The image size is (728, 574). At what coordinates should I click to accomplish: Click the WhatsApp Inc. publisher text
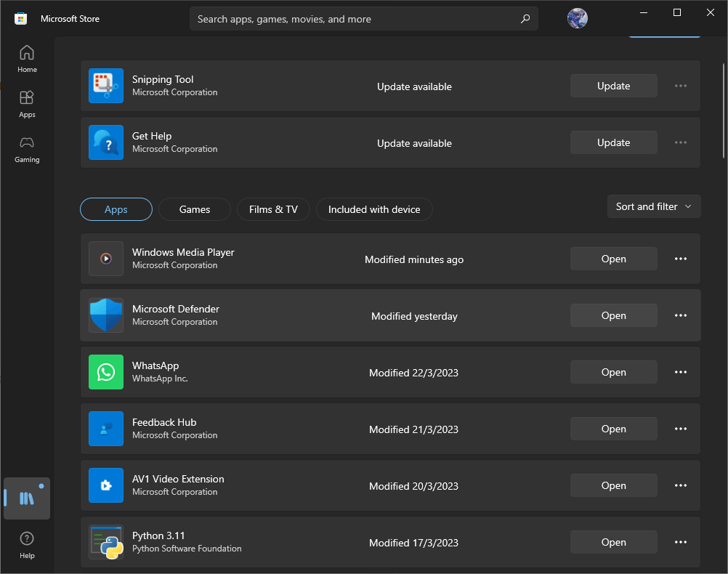pyautogui.click(x=160, y=379)
